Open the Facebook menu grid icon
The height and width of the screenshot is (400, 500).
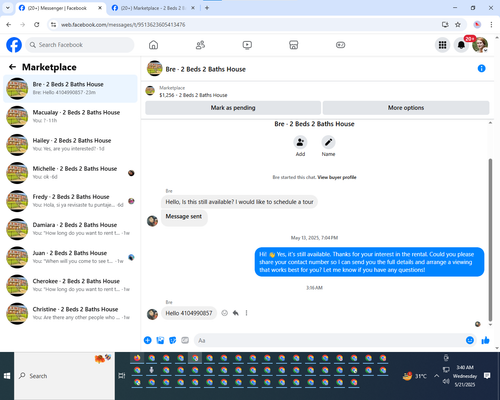tap(442, 45)
